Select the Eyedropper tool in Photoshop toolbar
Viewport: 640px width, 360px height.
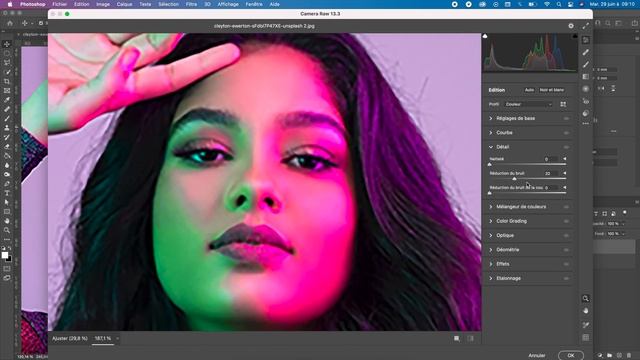point(7,100)
